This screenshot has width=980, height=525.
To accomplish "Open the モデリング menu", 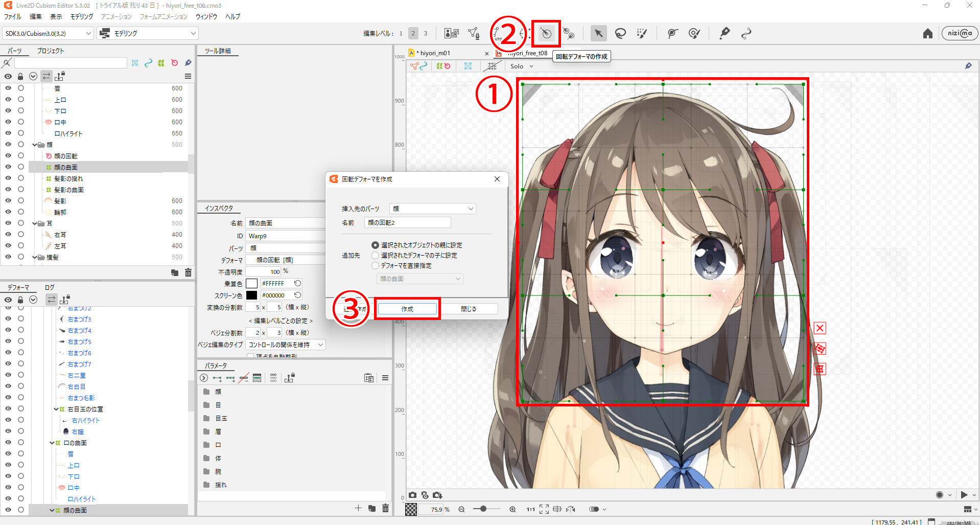I will coord(82,17).
